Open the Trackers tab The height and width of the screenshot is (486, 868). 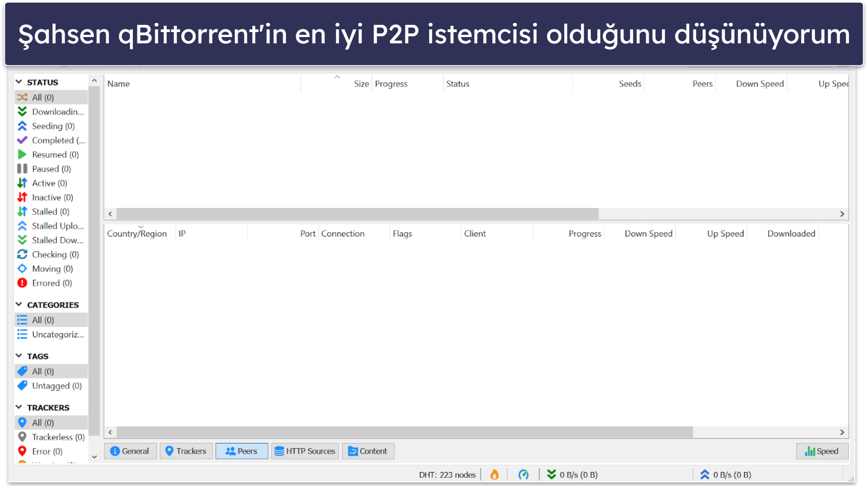pos(186,451)
